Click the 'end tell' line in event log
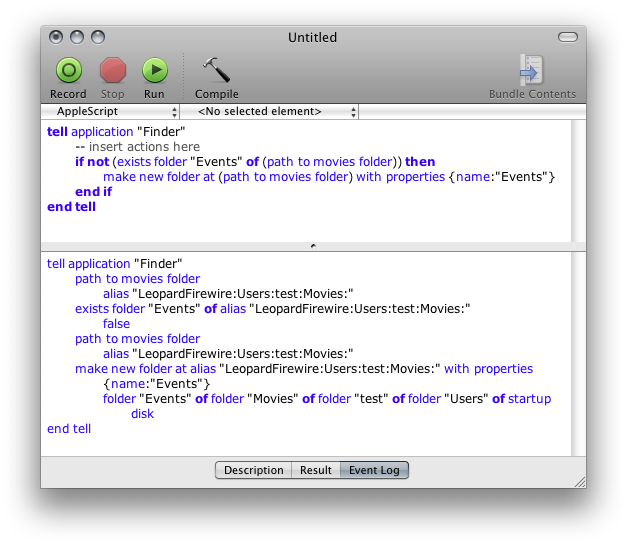Viewport: 627px width, 544px height. (x=69, y=429)
